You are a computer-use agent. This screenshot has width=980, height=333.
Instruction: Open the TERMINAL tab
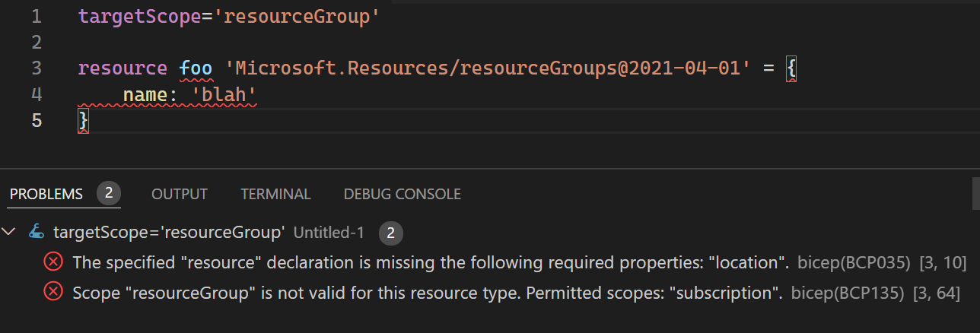pos(275,194)
